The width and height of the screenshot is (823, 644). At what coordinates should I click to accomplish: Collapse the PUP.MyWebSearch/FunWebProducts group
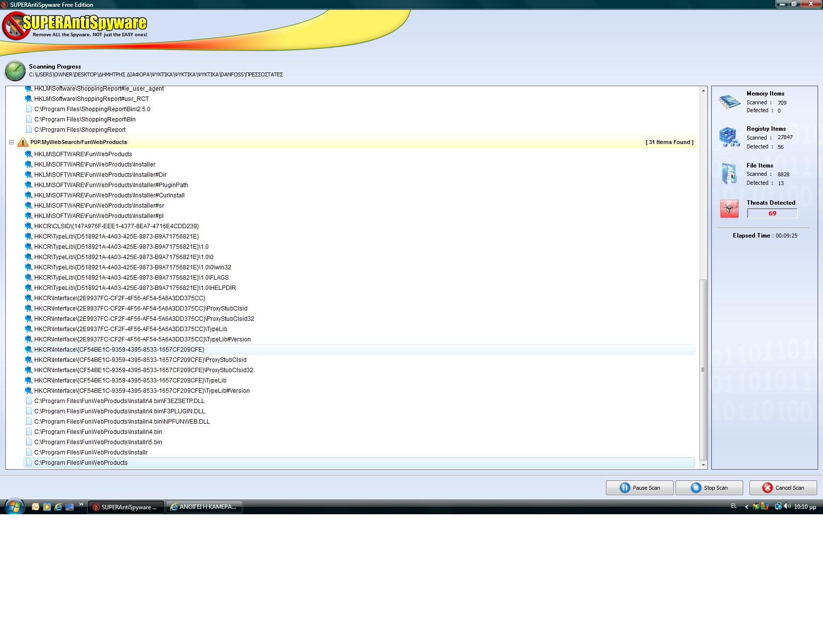[x=11, y=143]
